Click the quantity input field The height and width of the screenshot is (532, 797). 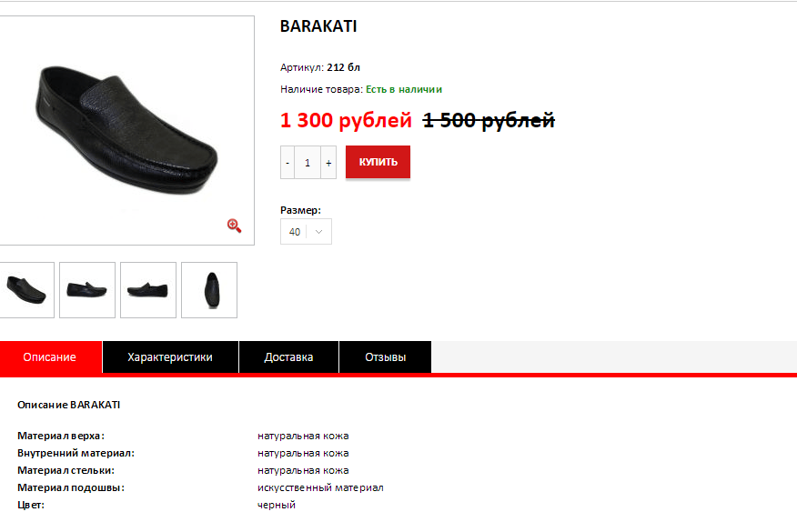(x=308, y=163)
